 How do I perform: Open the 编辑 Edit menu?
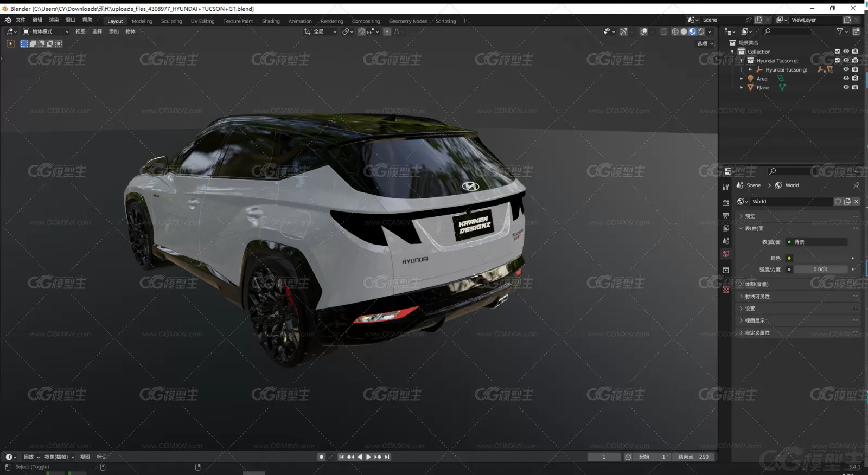point(37,20)
